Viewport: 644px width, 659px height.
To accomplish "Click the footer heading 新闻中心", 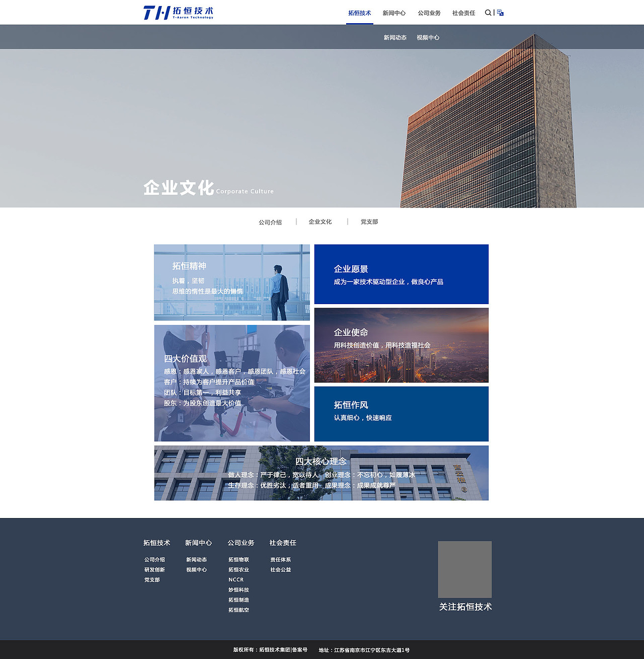I will [x=198, y=543].
